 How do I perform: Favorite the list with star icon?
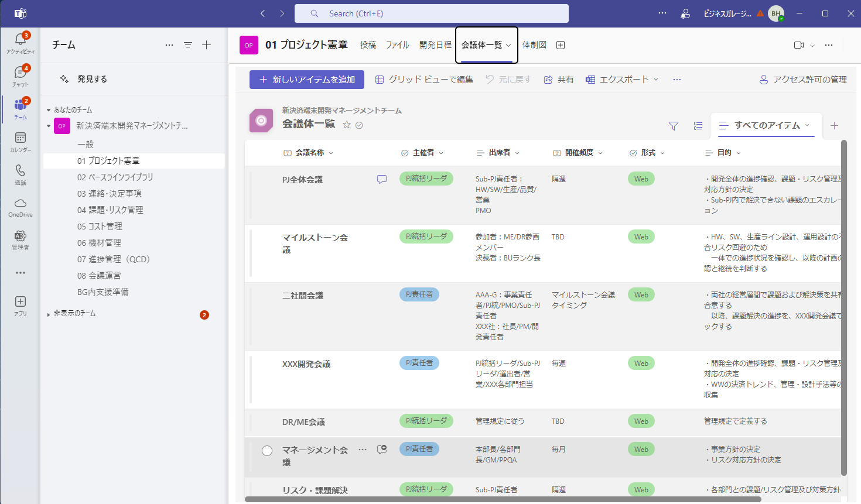pyautogui.click(x=347, y=125)
